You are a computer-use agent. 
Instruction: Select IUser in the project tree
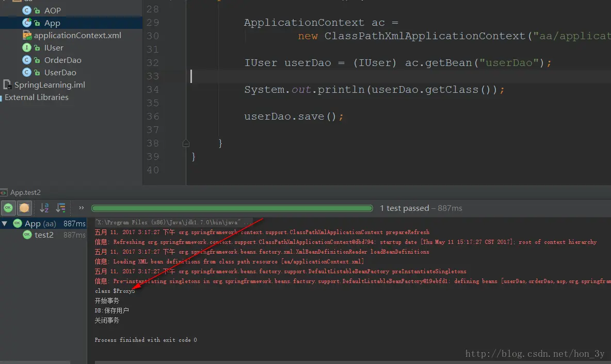[53, 47]
